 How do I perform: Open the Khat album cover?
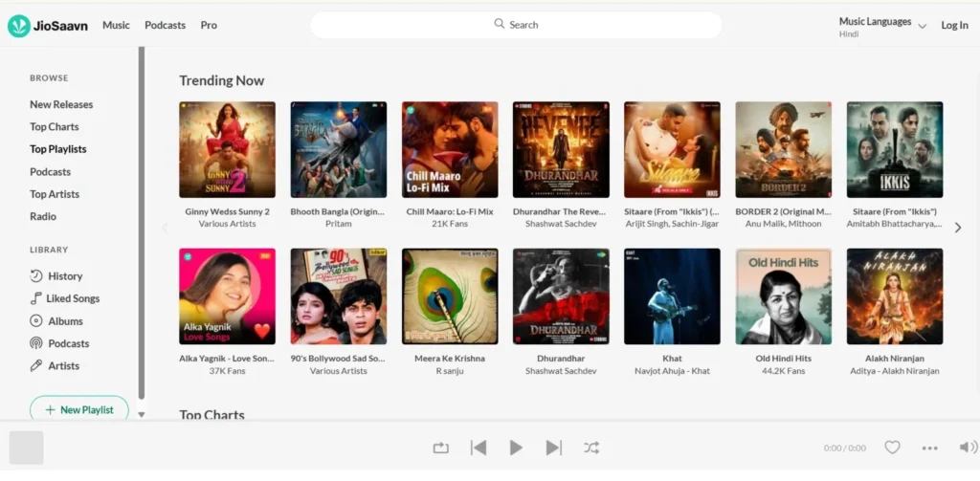[x=672, y=296]
